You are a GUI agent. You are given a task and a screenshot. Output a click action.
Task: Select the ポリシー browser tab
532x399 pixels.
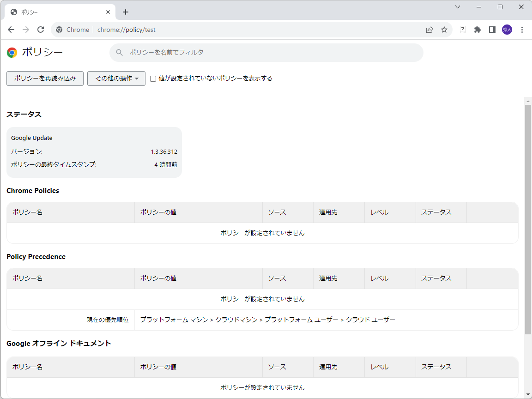[x=55, y=12]
